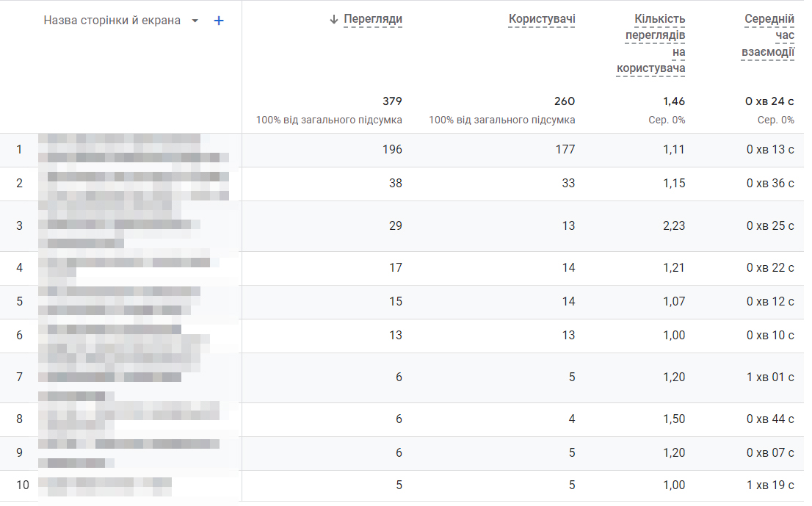Click the plus icon to add dimension
812x506 pixels.
pyautogui.click(x=218, y=21)
